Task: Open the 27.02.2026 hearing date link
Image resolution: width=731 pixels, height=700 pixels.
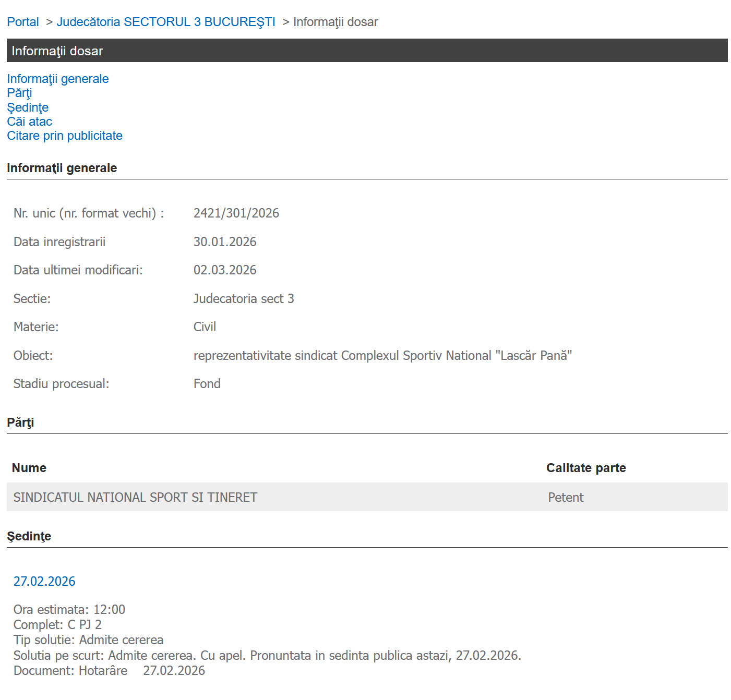Action: [44, 581]
